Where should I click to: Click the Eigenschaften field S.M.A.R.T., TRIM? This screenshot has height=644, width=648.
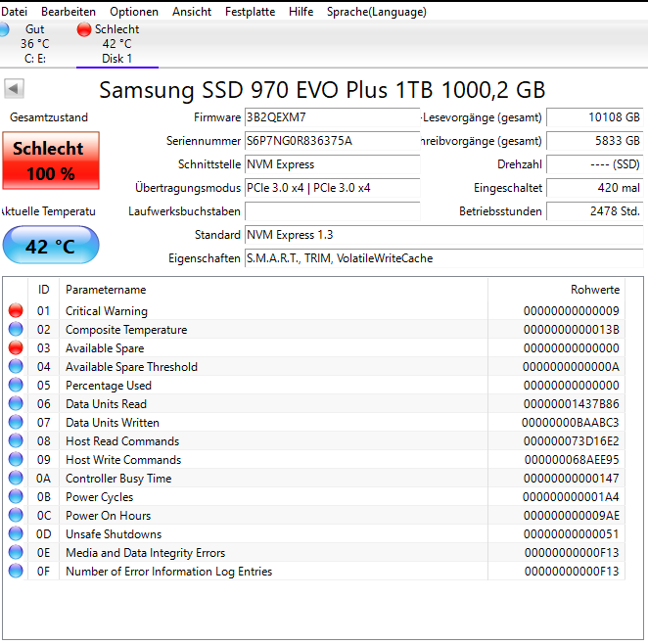point(443,258)
